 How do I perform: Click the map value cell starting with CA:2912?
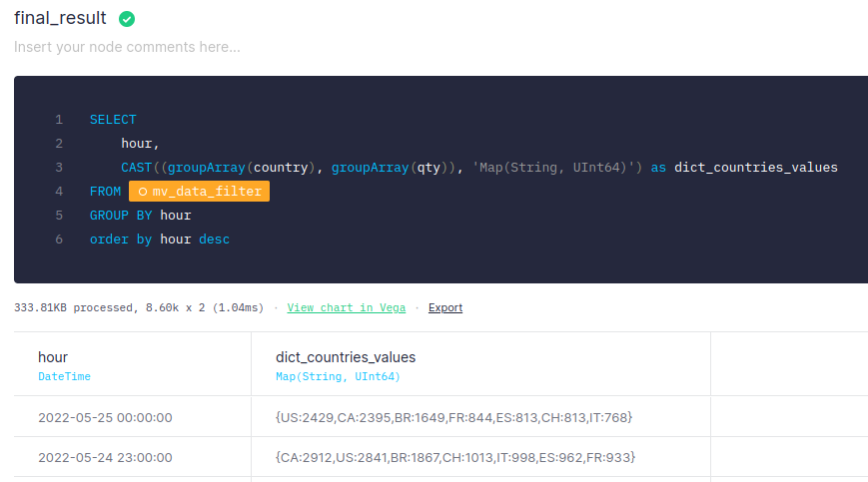coord(455,457)
